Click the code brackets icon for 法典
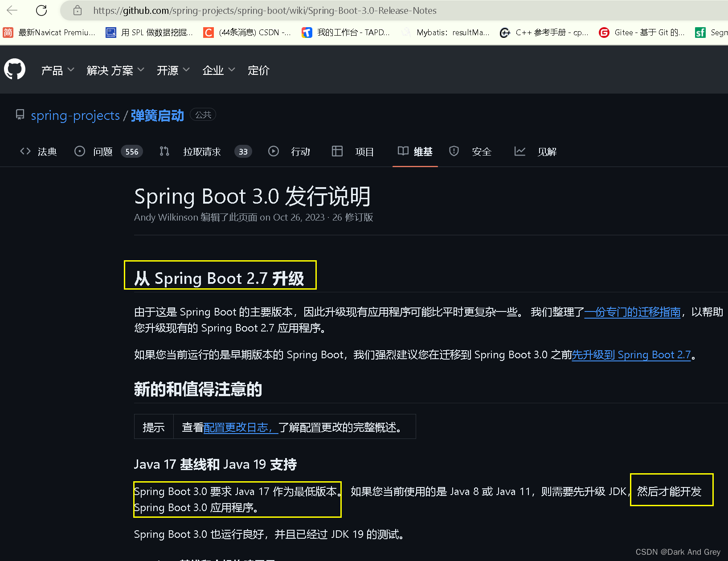Screen dimensions: 728x561 tap(25, 151)
